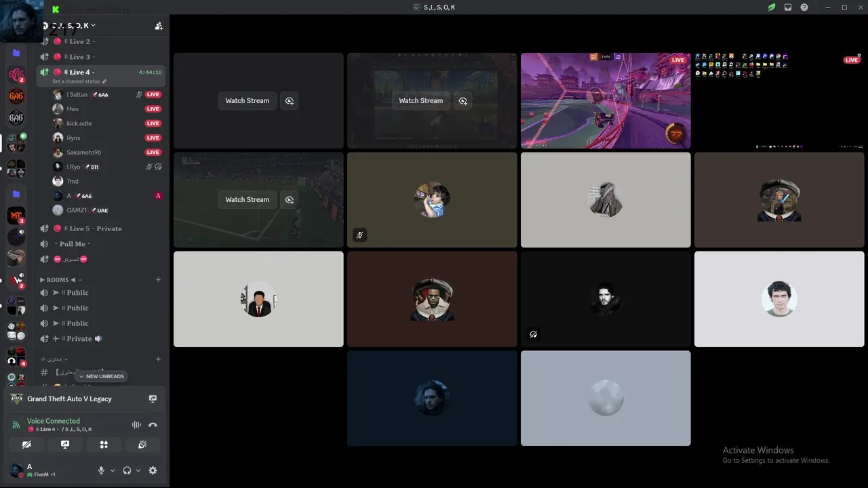
Task: Pop out the stream on the soccer field tile
Action: (x=290, y=200)
